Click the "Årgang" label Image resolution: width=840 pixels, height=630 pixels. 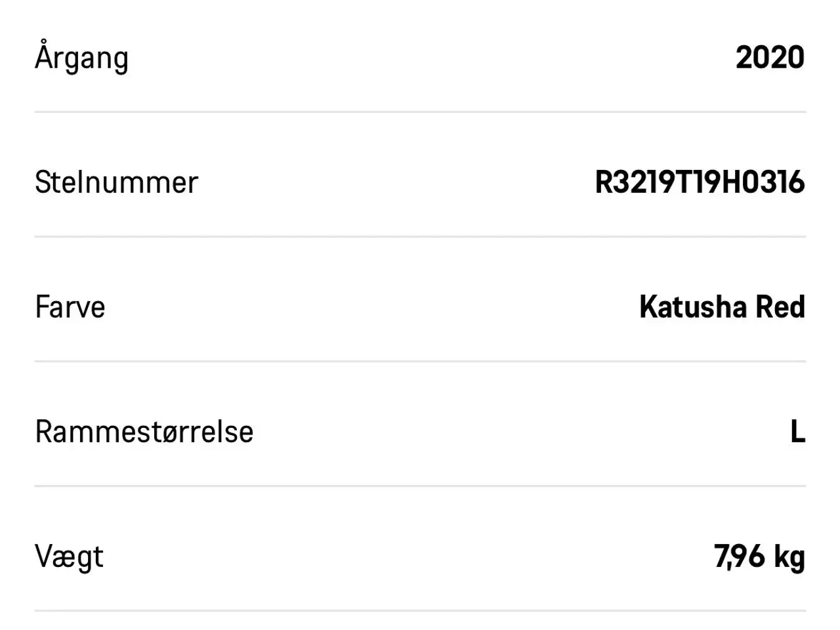pyautogui.click(x=81, y=58)
